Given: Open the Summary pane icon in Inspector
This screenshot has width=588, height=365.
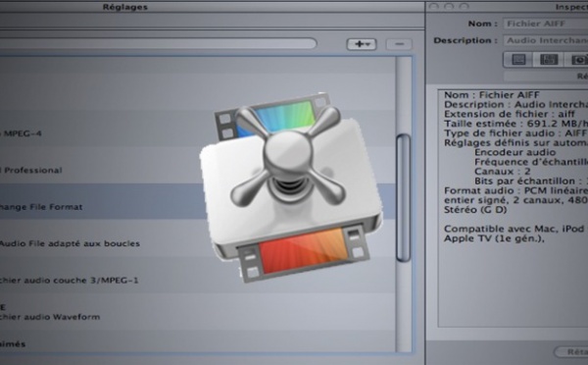Looking at the screenshot, I should 518,60.
